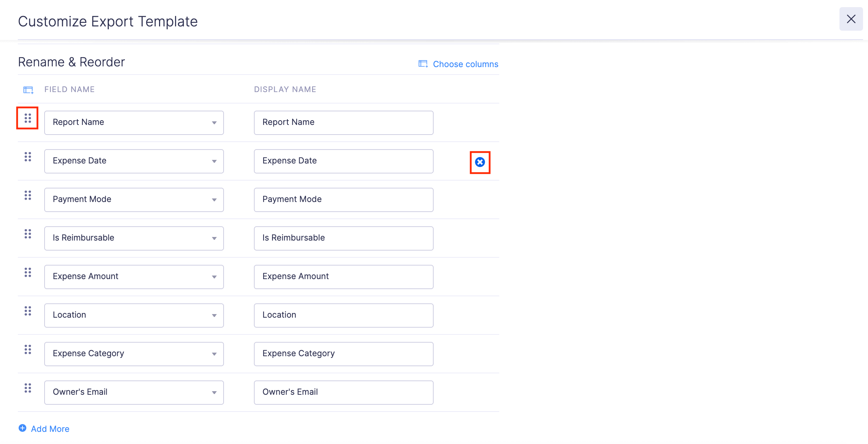Open the Choose columns panel
This screenshot has width=868, height=444.
pos(465,64)
